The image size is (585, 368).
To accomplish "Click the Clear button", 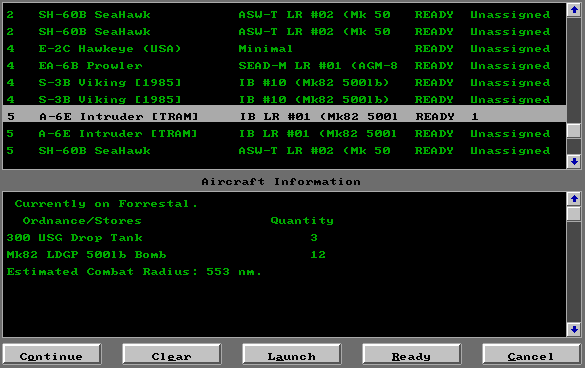I will coord(172,354).
